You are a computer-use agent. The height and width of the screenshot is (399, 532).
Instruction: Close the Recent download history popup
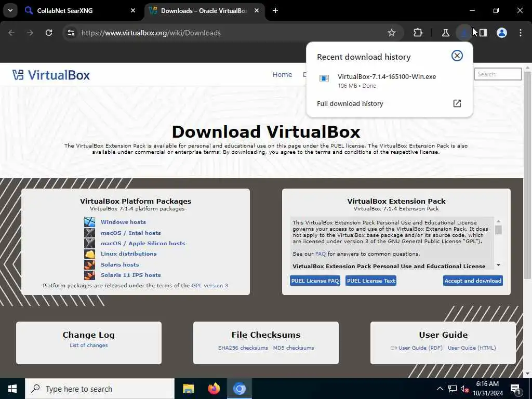(457, 56)
